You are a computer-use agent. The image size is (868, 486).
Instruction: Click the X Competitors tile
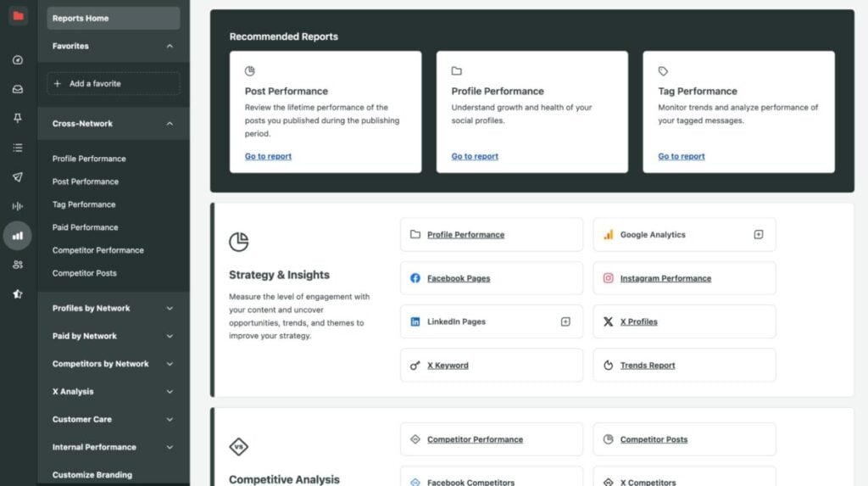coord(684,477)
